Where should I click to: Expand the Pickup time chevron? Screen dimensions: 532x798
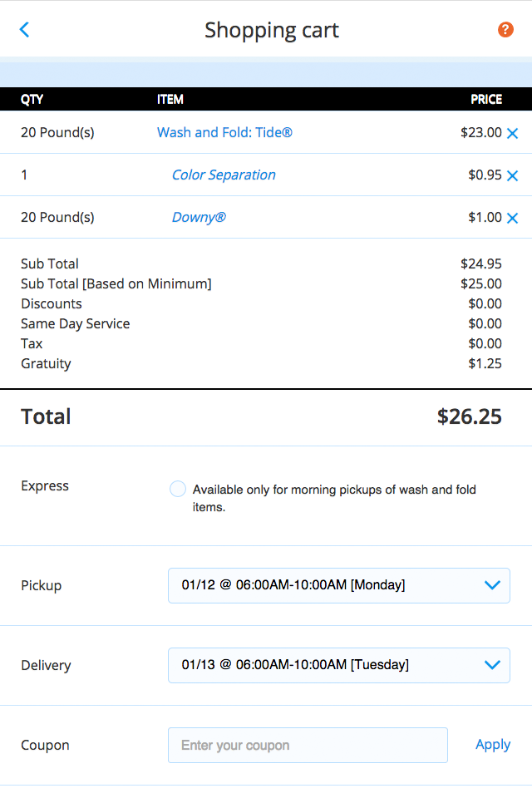(492, 585)
